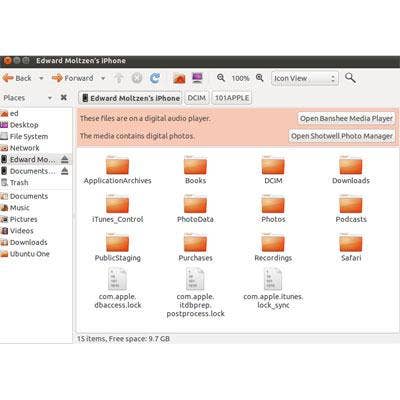This screenshot has width=400, height=400.
Task: Select the DCIM path button
Action: (x=197, y=98)
